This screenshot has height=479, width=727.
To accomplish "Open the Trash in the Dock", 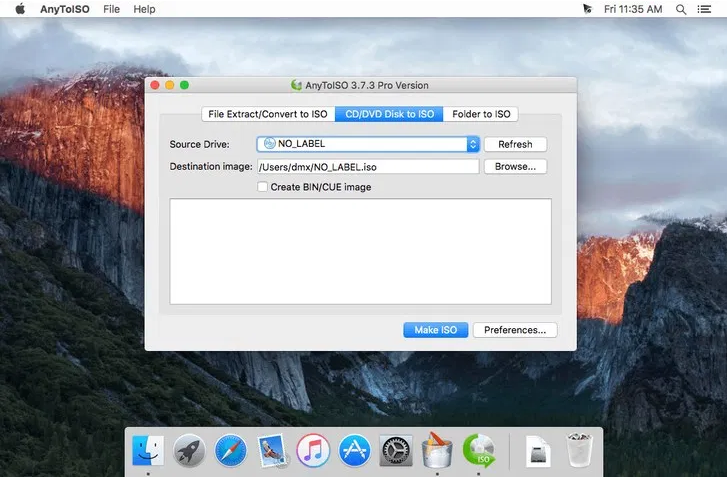I will point(579,451).
